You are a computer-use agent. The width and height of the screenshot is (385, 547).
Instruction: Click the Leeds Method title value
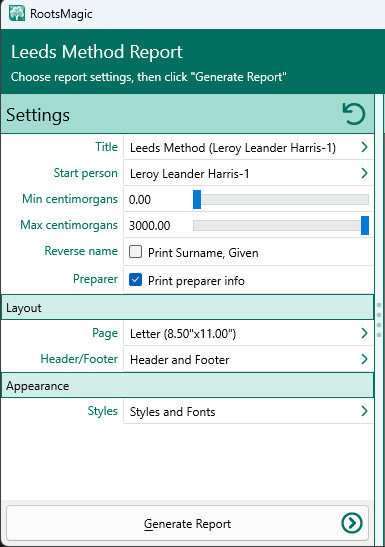point(233,148)
